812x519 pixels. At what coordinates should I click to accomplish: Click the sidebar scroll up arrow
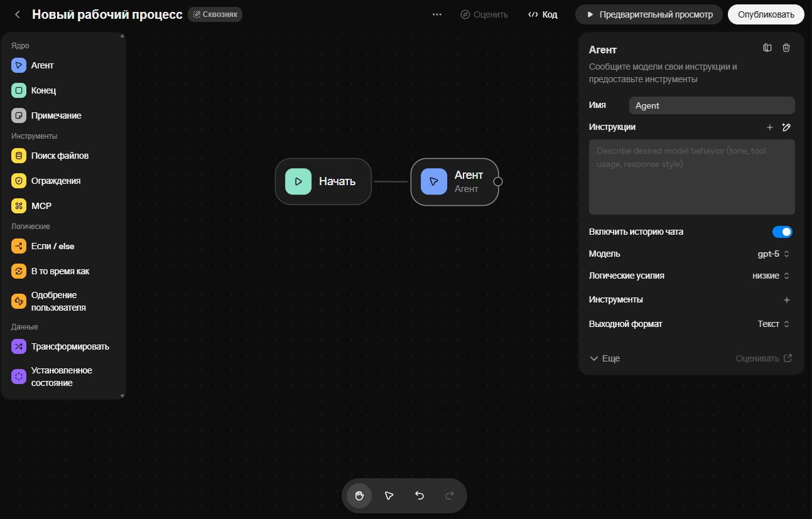[122, 36]
